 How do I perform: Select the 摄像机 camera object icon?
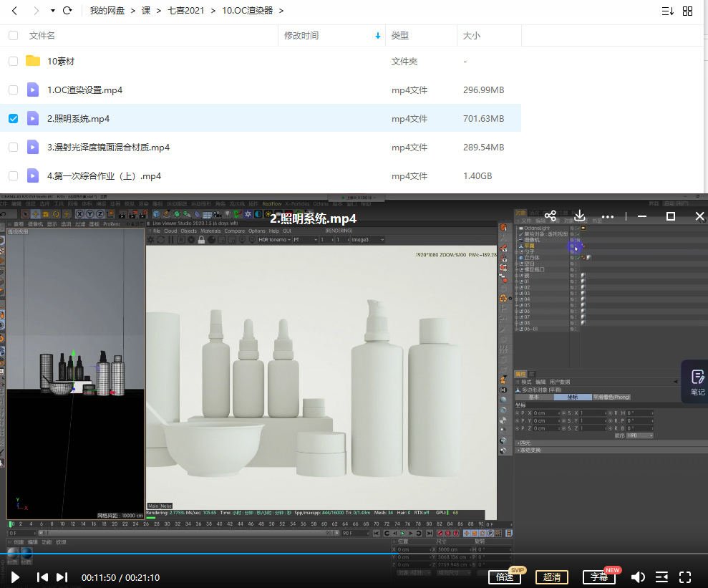(x=521, y=239)
